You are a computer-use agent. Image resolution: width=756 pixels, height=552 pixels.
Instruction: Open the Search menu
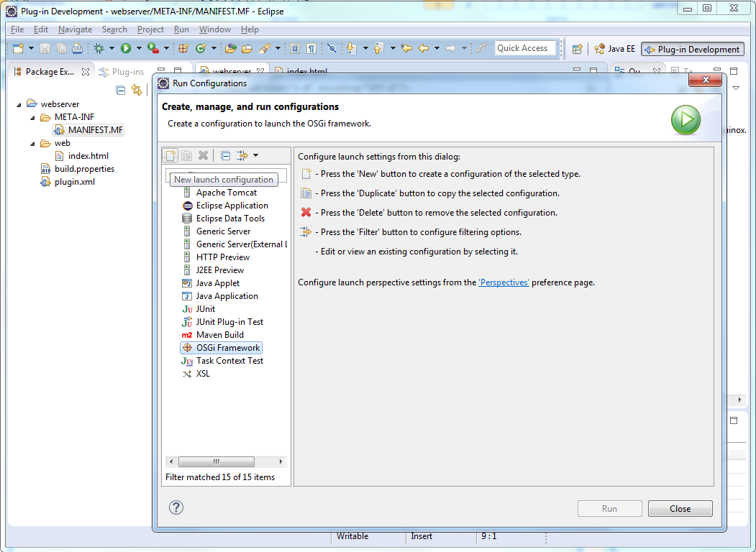[114, 29]
